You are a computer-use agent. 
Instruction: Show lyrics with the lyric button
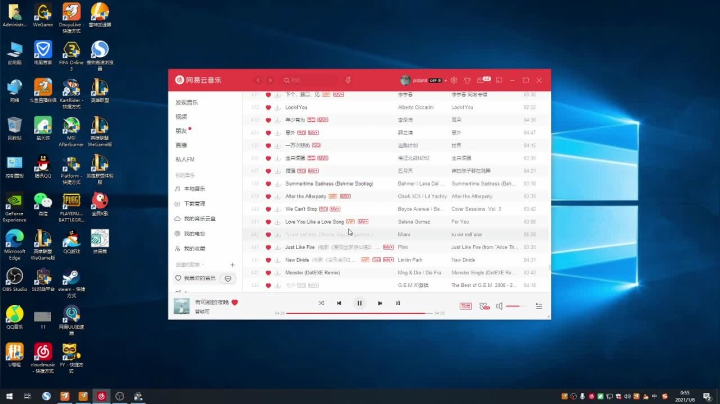(x=398, y=303)
